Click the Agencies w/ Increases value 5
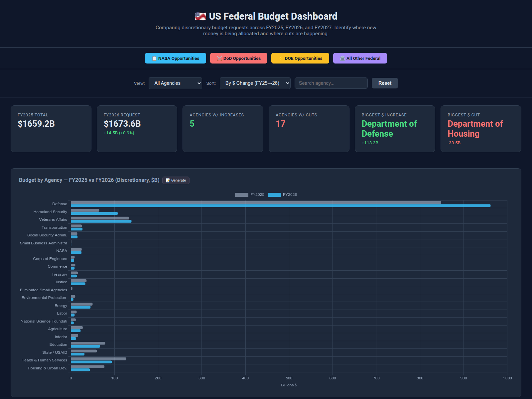The height and width of the screenshot is (399, 532). (192, 124)
